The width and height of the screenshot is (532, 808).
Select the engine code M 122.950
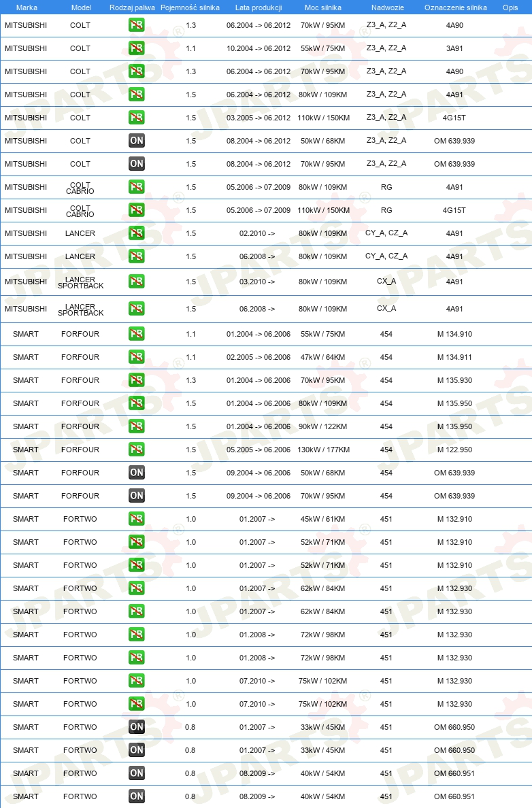click(454, 450)
